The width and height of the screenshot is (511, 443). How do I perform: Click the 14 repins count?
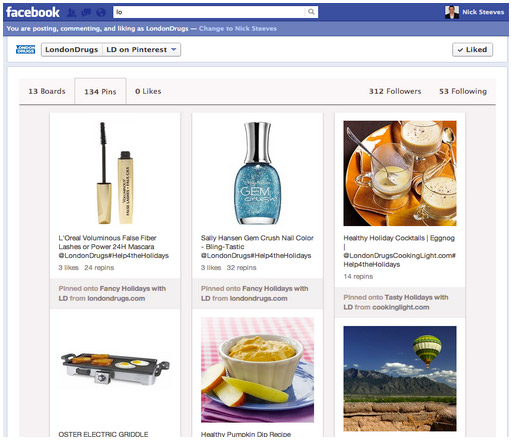(x=358, y=276)
